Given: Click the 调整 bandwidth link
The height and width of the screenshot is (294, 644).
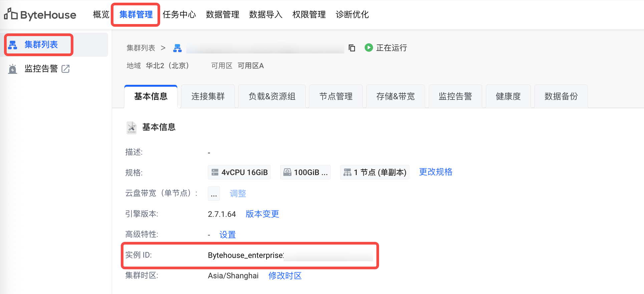Looking at the screenshot, I should pos(238,193).
